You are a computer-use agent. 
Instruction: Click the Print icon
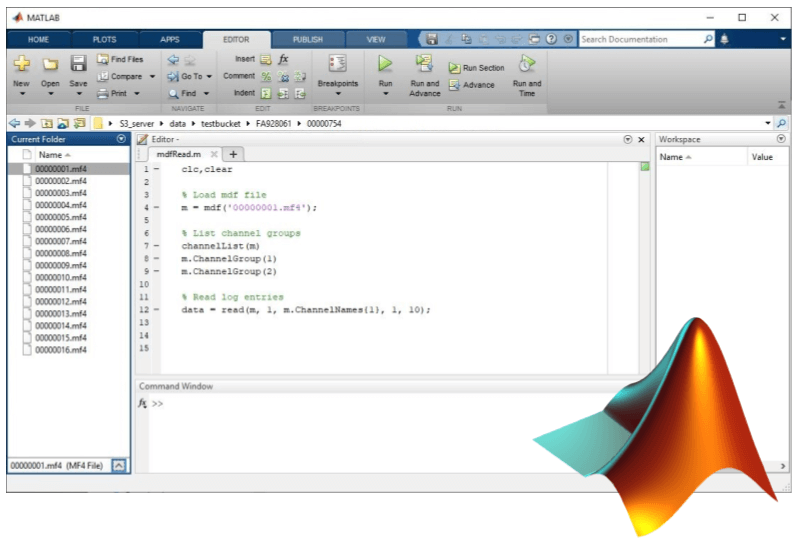pos(103,93)
